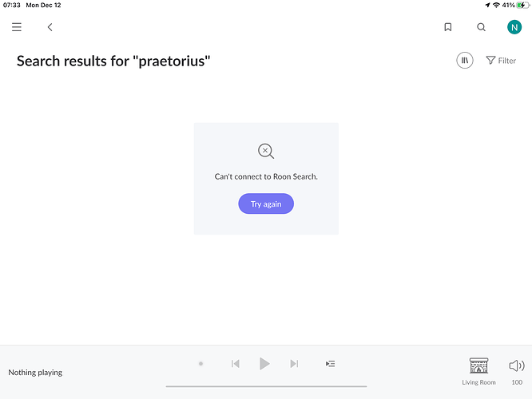The width and height of the screenshot is (532, 399).
Task: Toggle the library-only view icon
Action: [464, 61]
